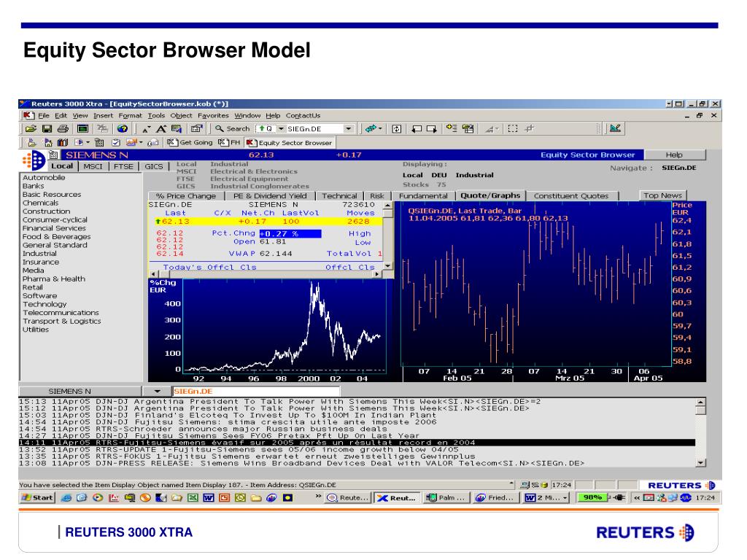Image resolution: width=747 pixels, height=560 pixels.
Task: Switch to the Constituent Quotes tab
Action: (x=571, y=195)
